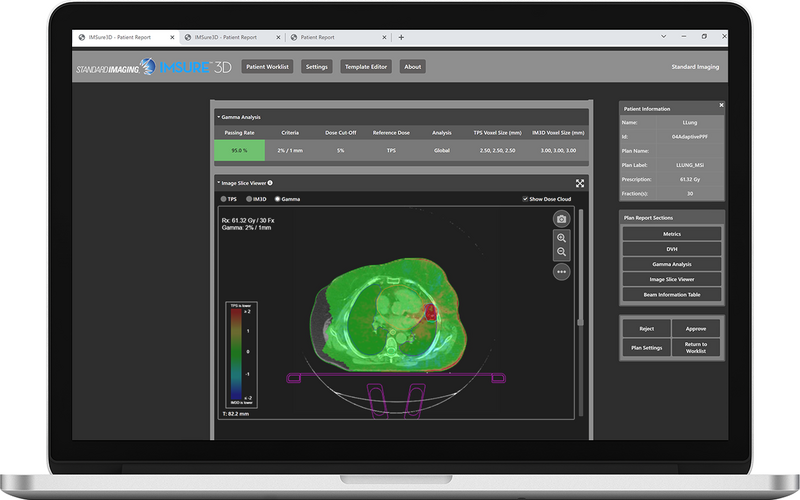Open a new browser tab with plus icon
Viewport: 800px width, 500px height.
click(401, 37)
